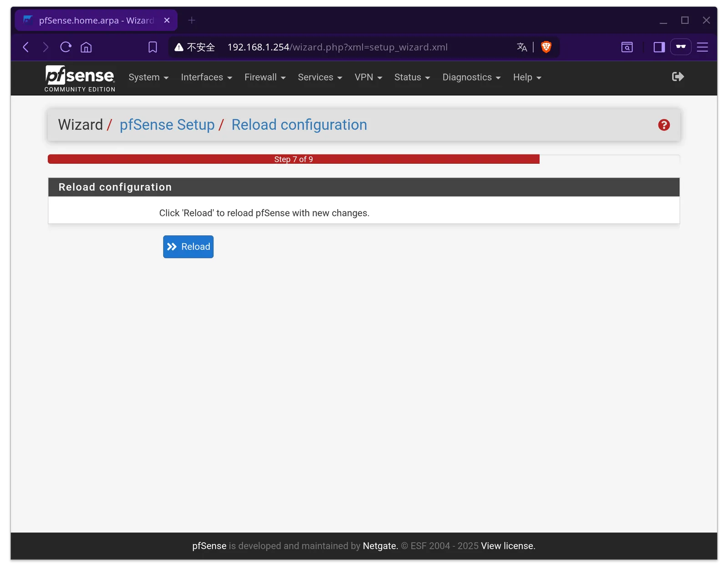This screenshot has width=728, height=581.
Task: Click the 'Click 'Reload' to reload pfSense' text
Action: 264,213
